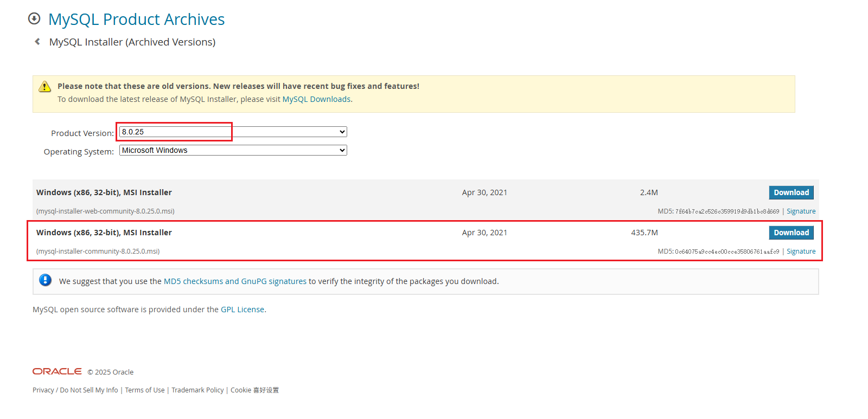Click the Product Version label

tap(82, 133)
